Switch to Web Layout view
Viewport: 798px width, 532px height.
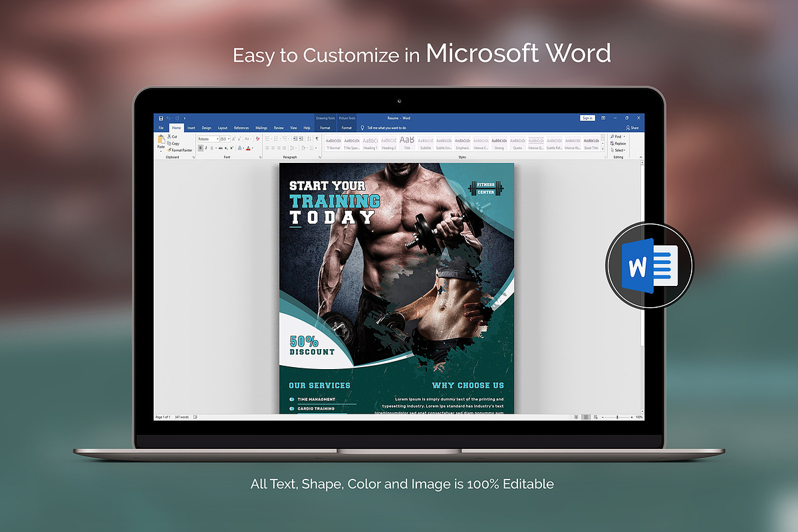(x=596, y=417)
